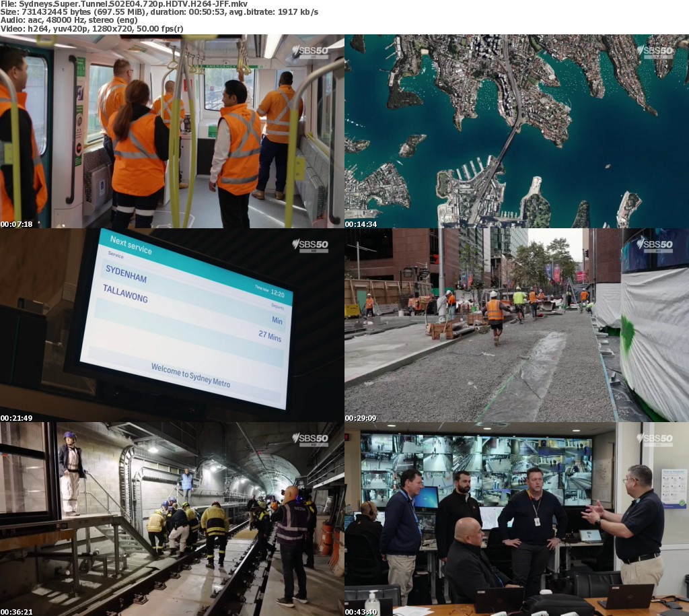689x616 pixels.
Task: Jump to the 00:21:49 timestamp
Action: [x=17, y=418]
